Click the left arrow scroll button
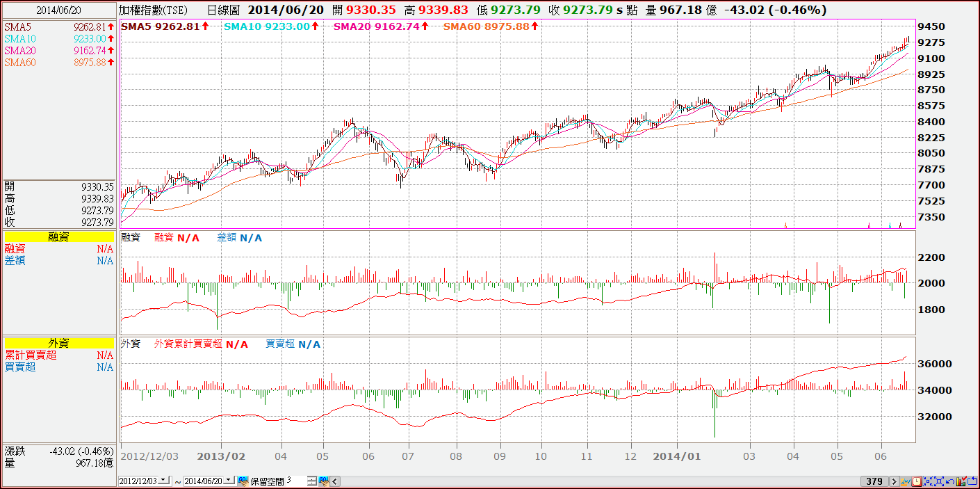This screenshot has width=980, height=489. coord(335,481)
